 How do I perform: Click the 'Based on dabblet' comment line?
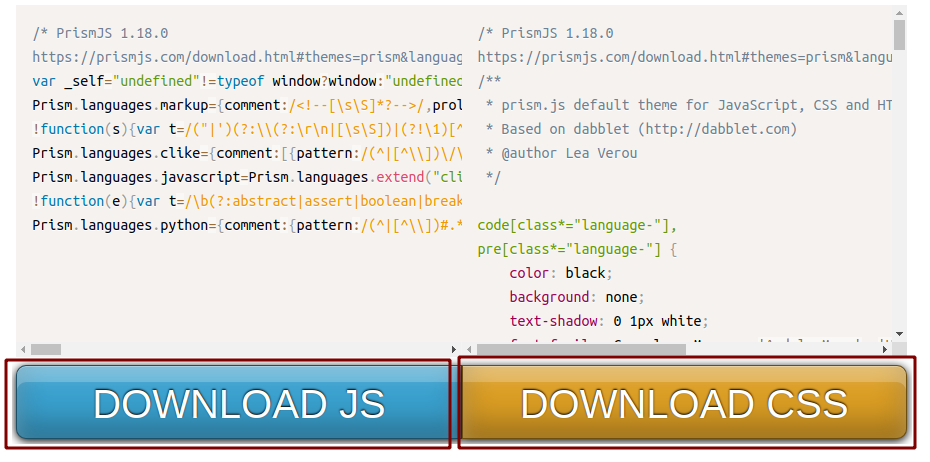tap(641, 129)
